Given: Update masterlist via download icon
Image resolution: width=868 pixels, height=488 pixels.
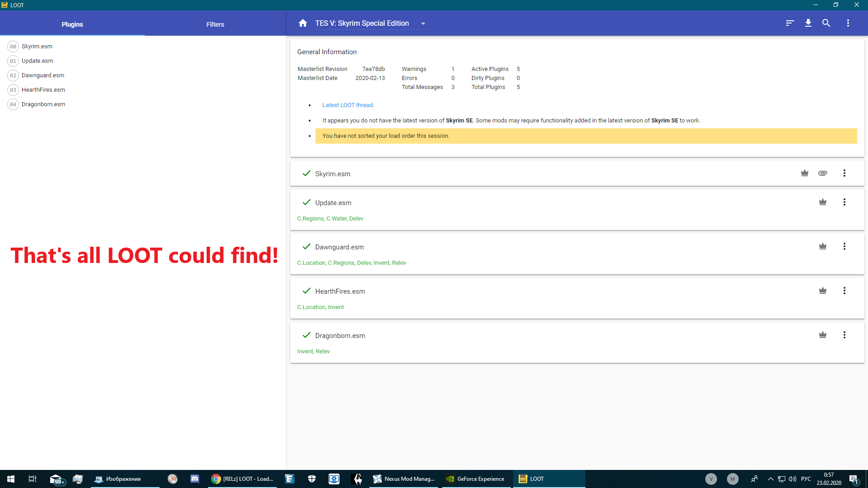Looking at the screenshot, I should click(x=808, y=23).
